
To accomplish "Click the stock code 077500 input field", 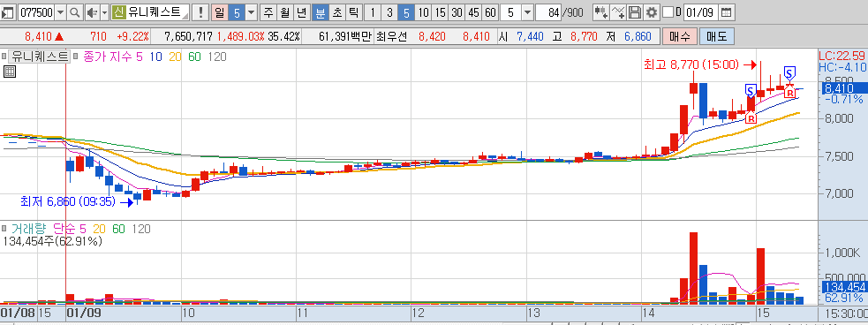I will coord(36,12).
